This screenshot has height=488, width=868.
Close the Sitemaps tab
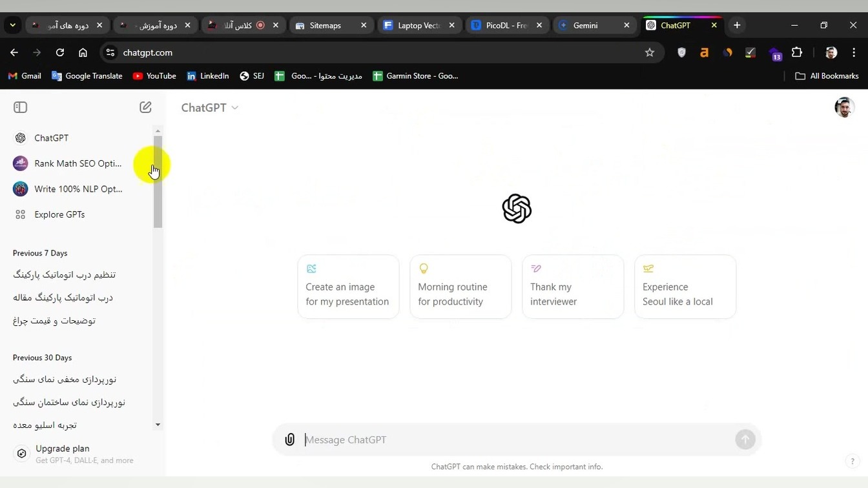(364, 25)
